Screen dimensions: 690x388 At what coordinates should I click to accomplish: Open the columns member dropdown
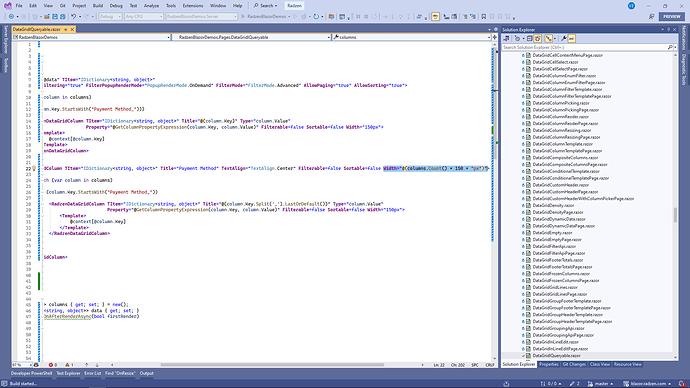(x=411, y=37)
